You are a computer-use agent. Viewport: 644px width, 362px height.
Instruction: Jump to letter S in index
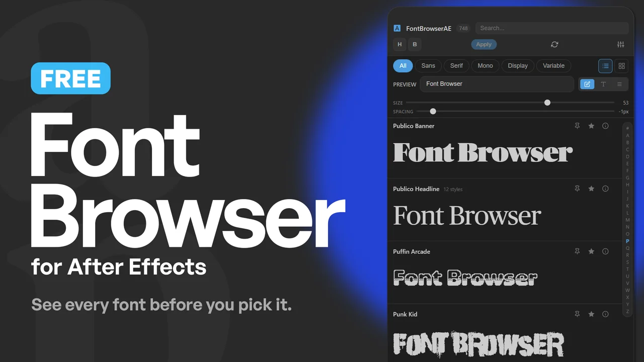pos(627,262)
